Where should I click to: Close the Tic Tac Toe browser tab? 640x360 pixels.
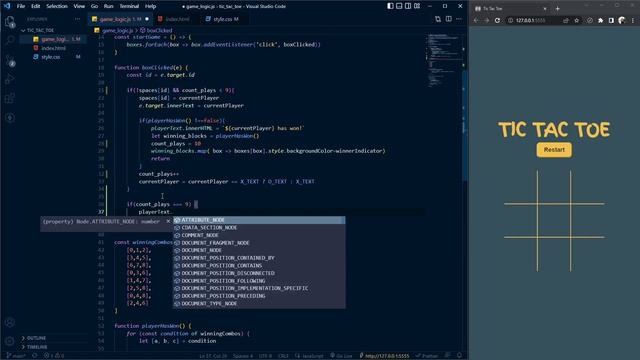coord(544,9)
